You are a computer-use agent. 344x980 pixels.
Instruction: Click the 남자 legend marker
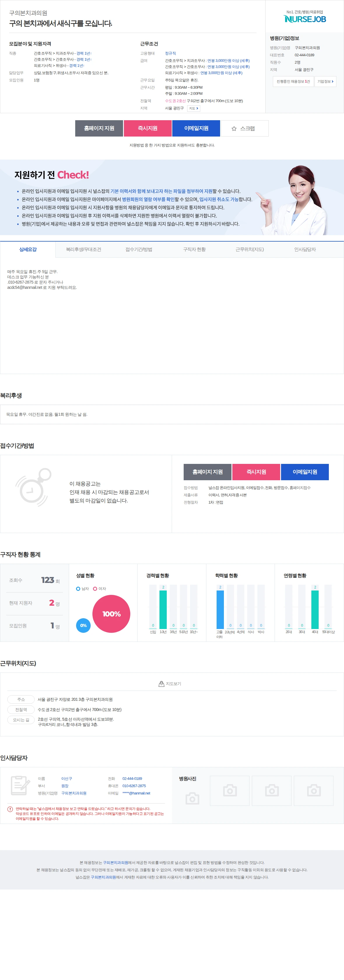point(78,588)
